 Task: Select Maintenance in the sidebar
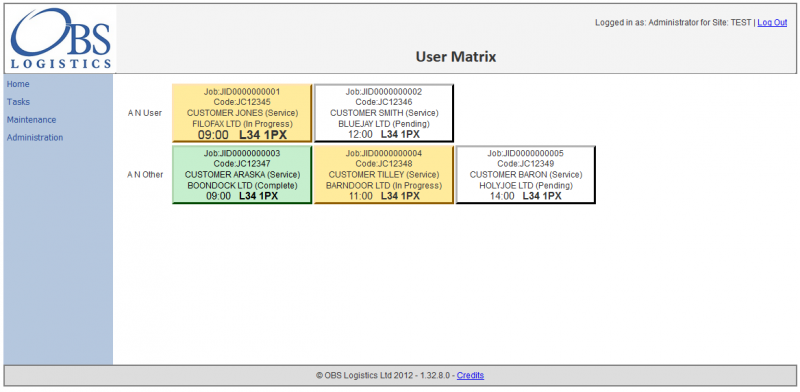(31, 120)
